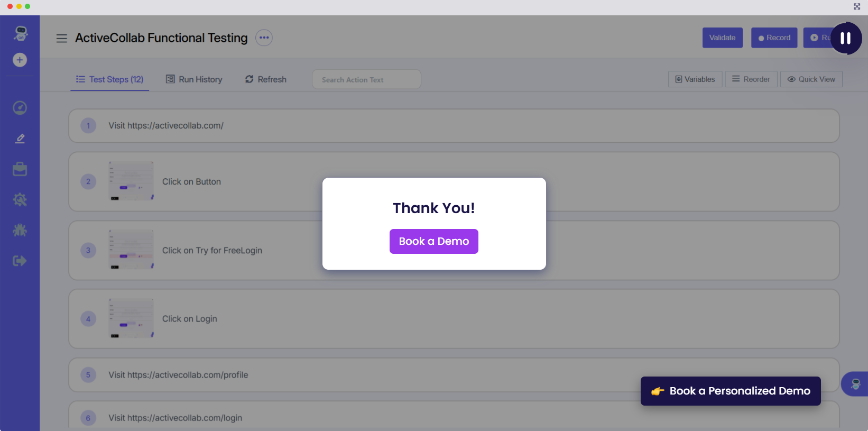Toggle the Quick View eye button
This screenshot has width=868, height=431.
tap(811, 79)
